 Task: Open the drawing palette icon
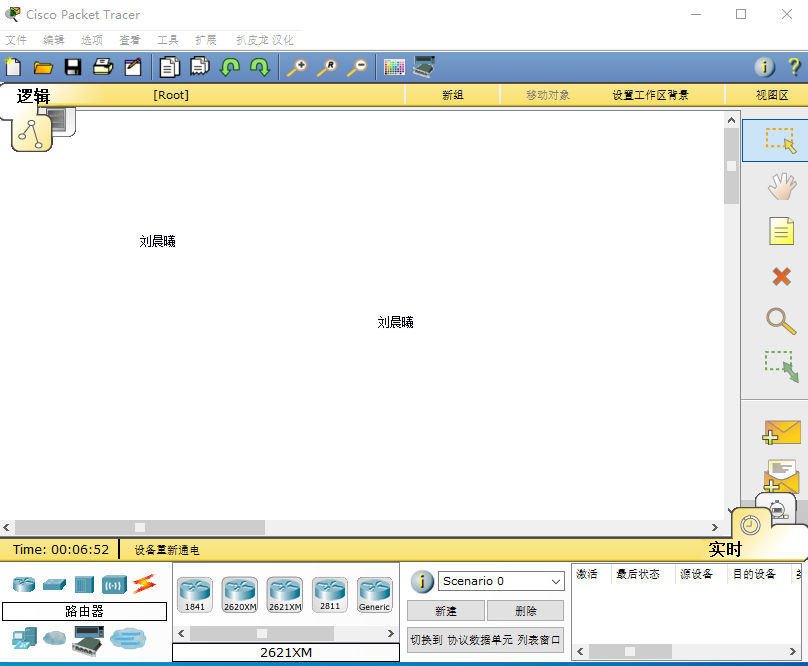[394, 67]
